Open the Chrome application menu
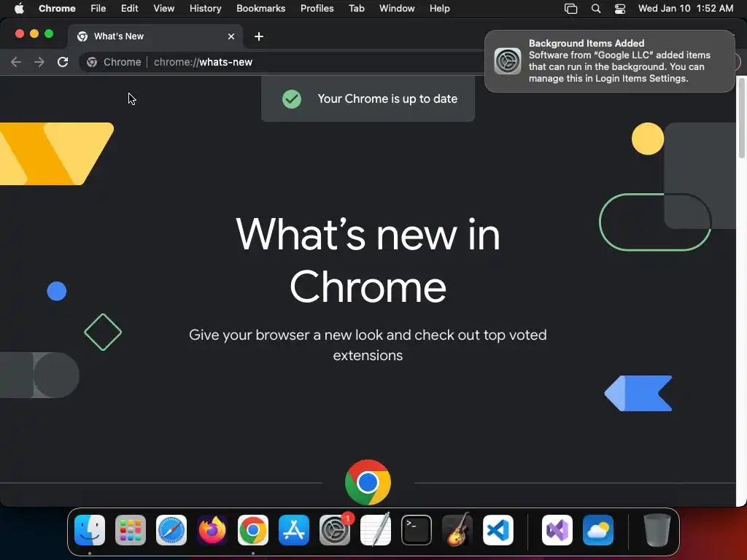 tap(57, 8)
